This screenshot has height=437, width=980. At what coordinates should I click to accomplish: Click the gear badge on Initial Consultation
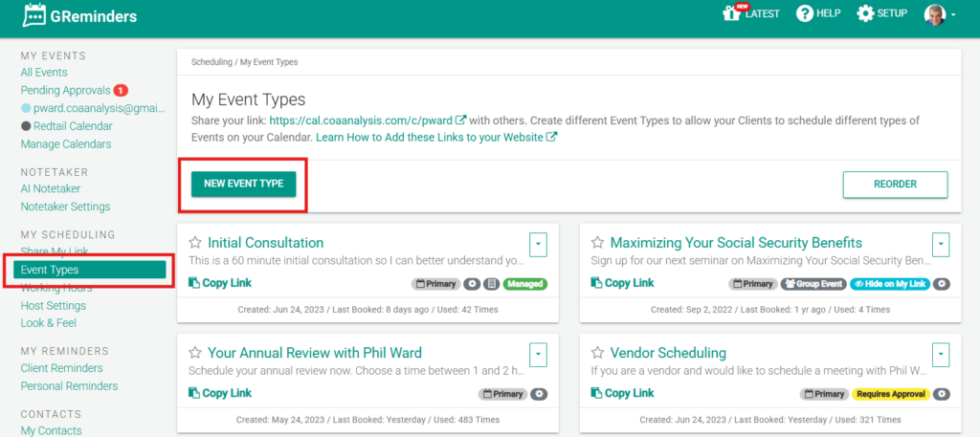472,284
